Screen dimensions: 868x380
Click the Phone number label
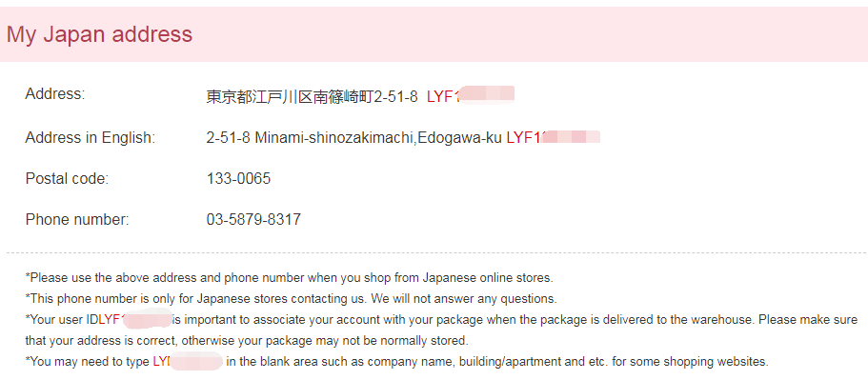click(77, 220)
